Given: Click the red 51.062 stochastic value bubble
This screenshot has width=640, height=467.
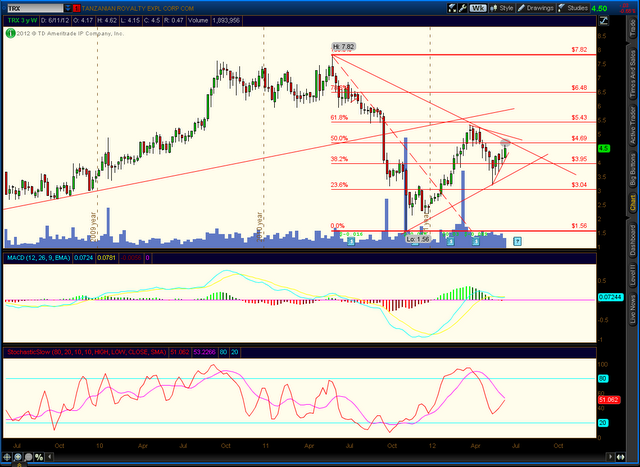Looking at the screenshot, I should click(609, 400).
